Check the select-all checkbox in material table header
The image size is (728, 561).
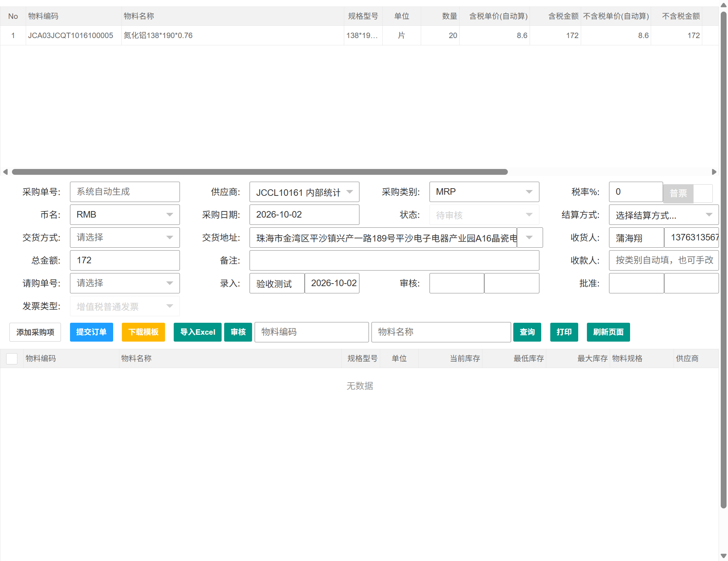coord(12,359)
